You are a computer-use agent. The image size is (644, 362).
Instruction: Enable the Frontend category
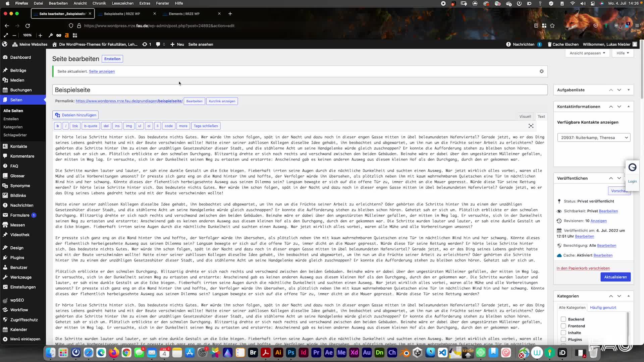(563, 326)
